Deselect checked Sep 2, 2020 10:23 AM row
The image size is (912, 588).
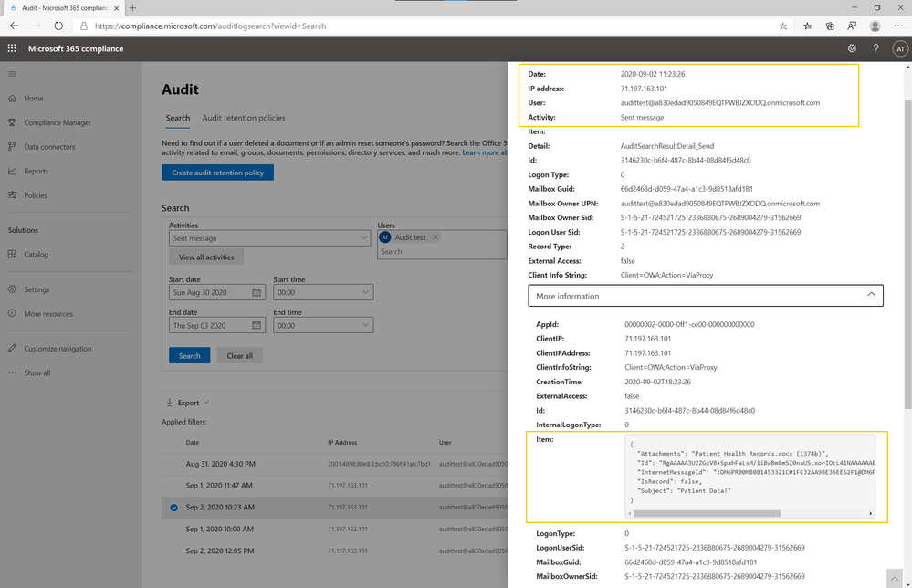173,508
